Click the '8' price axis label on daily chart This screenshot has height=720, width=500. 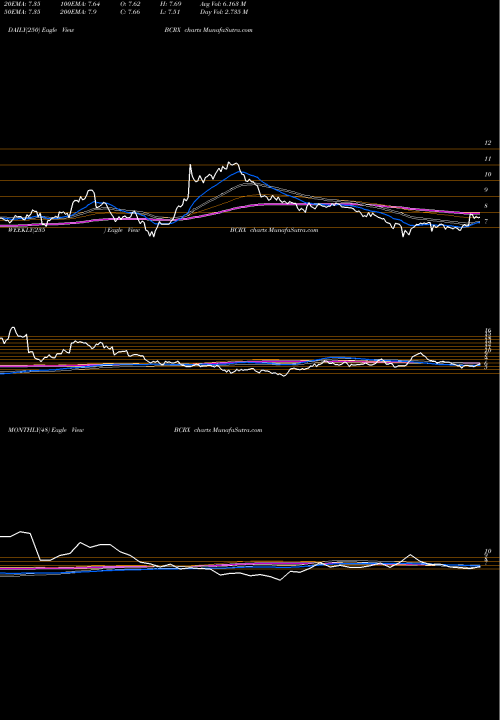click(486, 206)
